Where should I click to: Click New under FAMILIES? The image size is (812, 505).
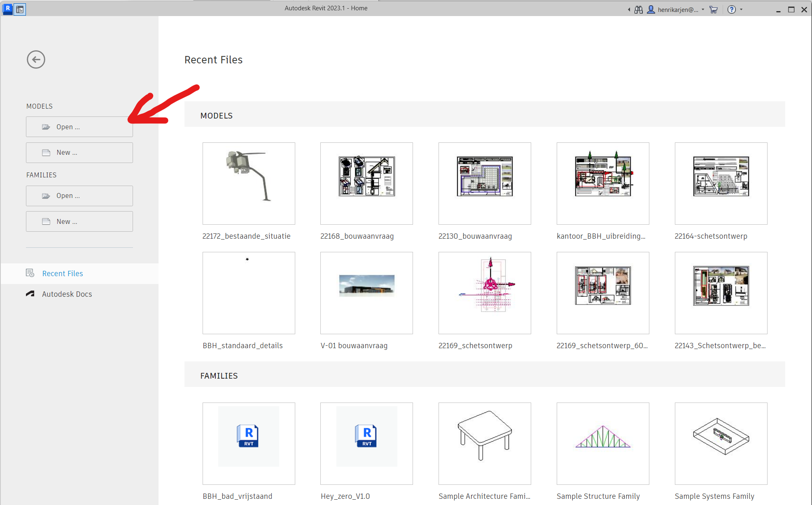[x=79, y=221]
